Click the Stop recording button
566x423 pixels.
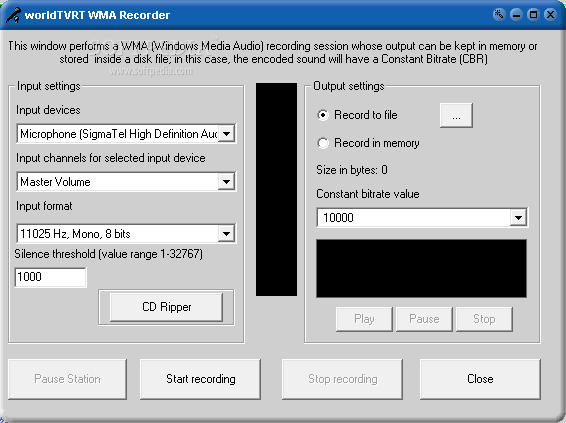point(342,379)
